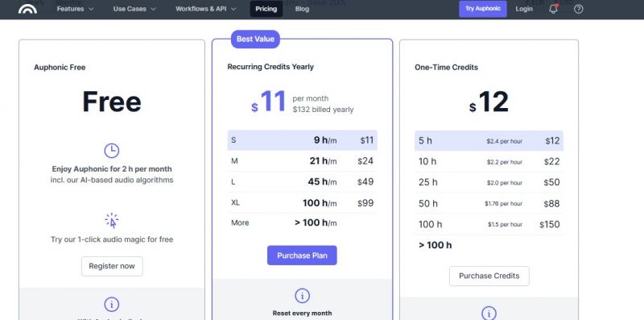
Task: Select the L plan 45 h/m row
Action: (x=303, y=182)
